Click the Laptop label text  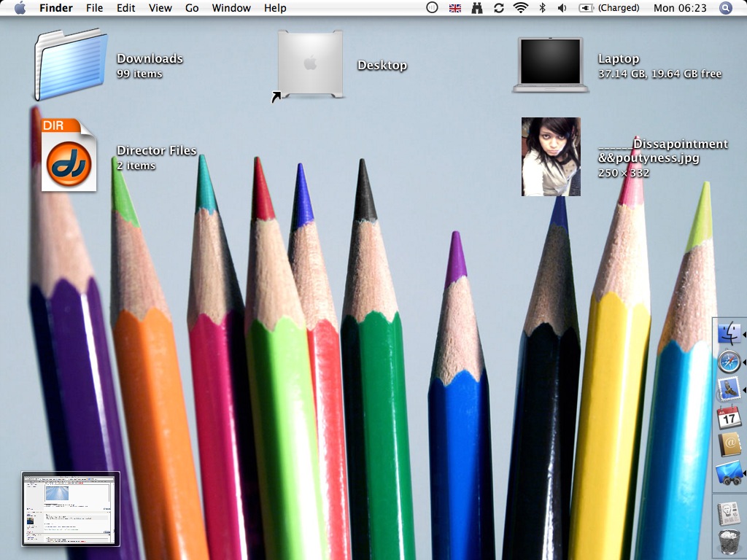point(619,58)
